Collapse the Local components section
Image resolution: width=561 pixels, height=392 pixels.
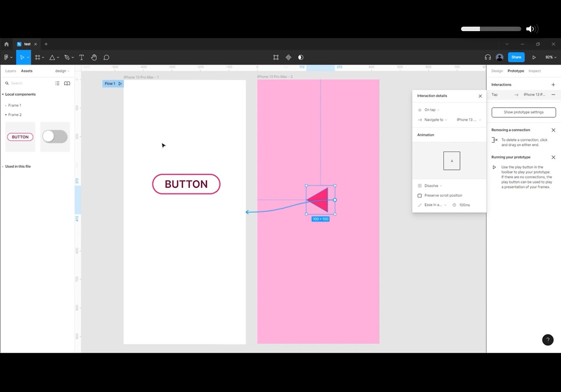pos(3,95)
